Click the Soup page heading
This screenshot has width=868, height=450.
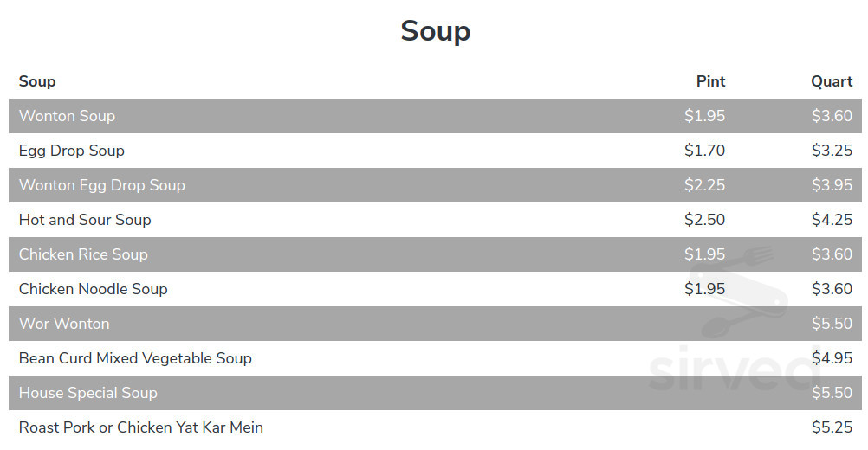(x=435, y=31)
